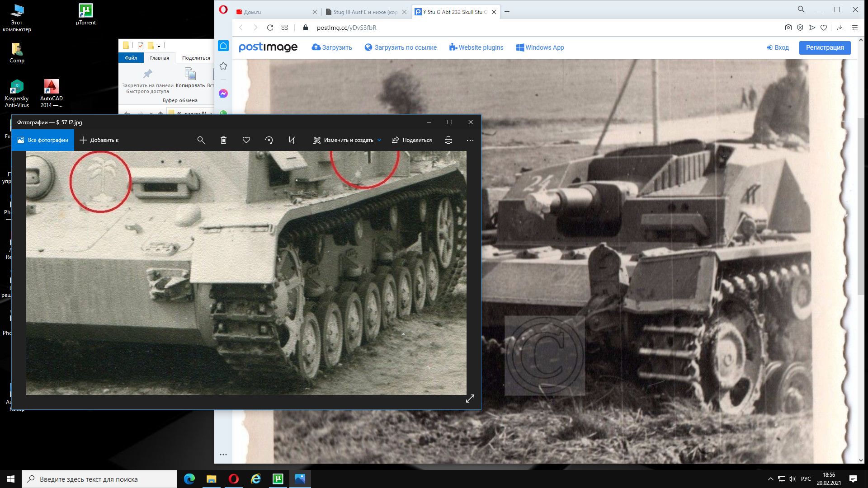Click the delete trash icon in Photos

pyautogui.click(x=223, y=140)
